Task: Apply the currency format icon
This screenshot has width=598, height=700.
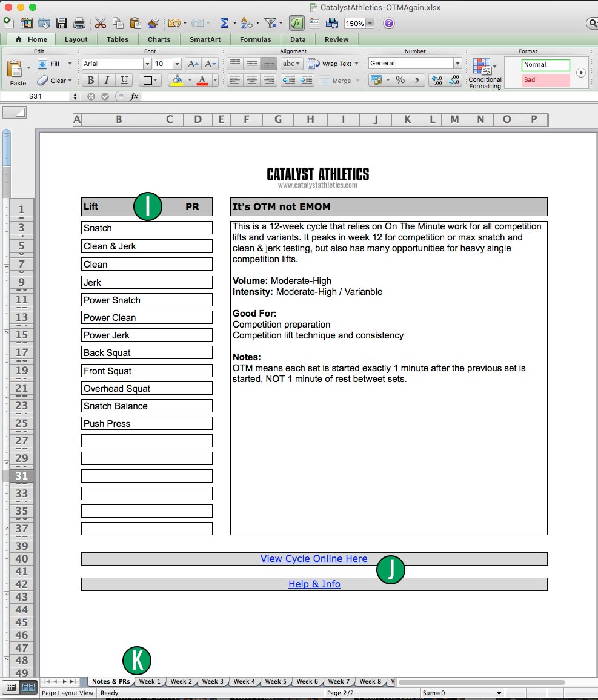Action: tap(376, 81)
